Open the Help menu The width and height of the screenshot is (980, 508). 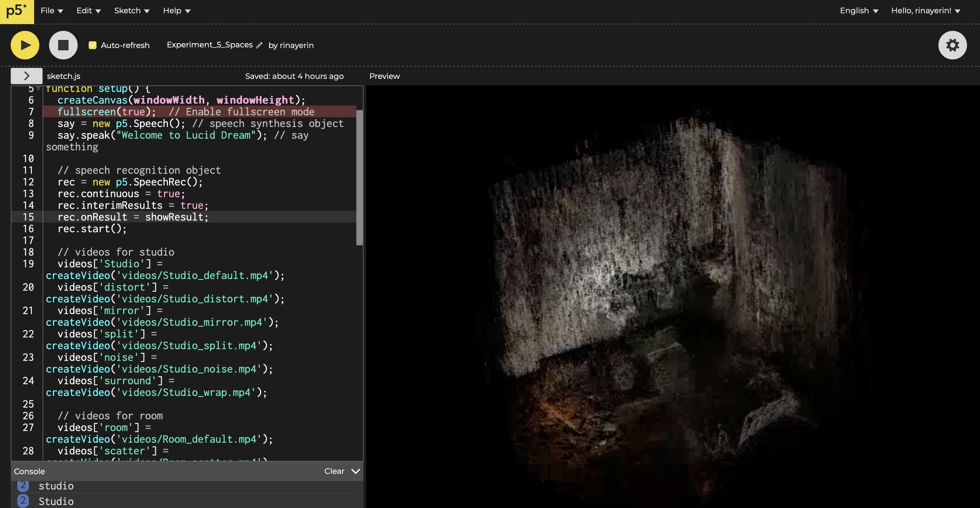coord(176,11)
